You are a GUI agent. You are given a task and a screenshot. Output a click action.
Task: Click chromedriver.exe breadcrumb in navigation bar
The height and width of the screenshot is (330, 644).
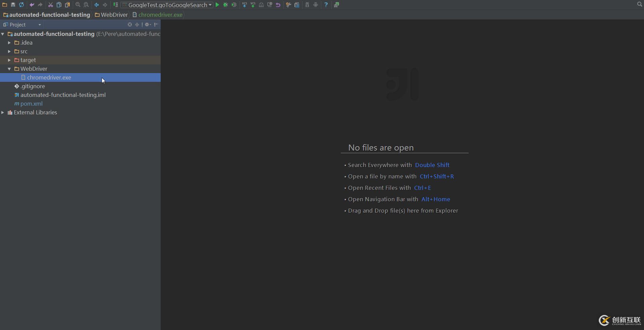pyautogui.click(x=158, y=15)
